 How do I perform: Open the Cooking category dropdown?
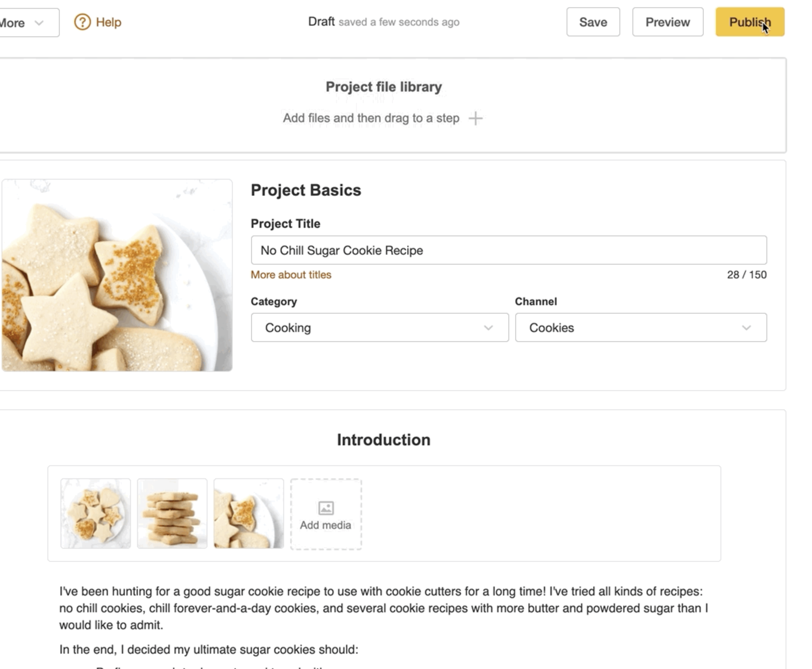click(x=379, y=328)
